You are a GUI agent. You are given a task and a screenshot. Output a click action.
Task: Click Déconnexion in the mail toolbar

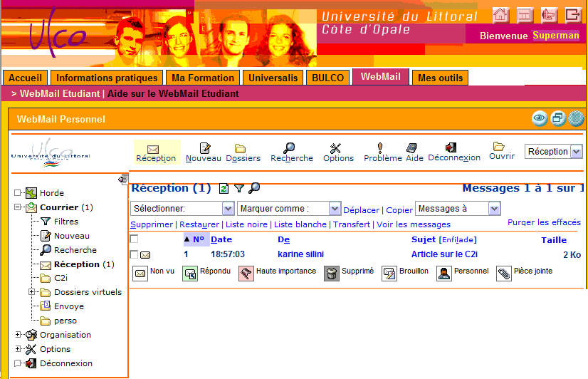pyautogui.click(x=454, y=152)
